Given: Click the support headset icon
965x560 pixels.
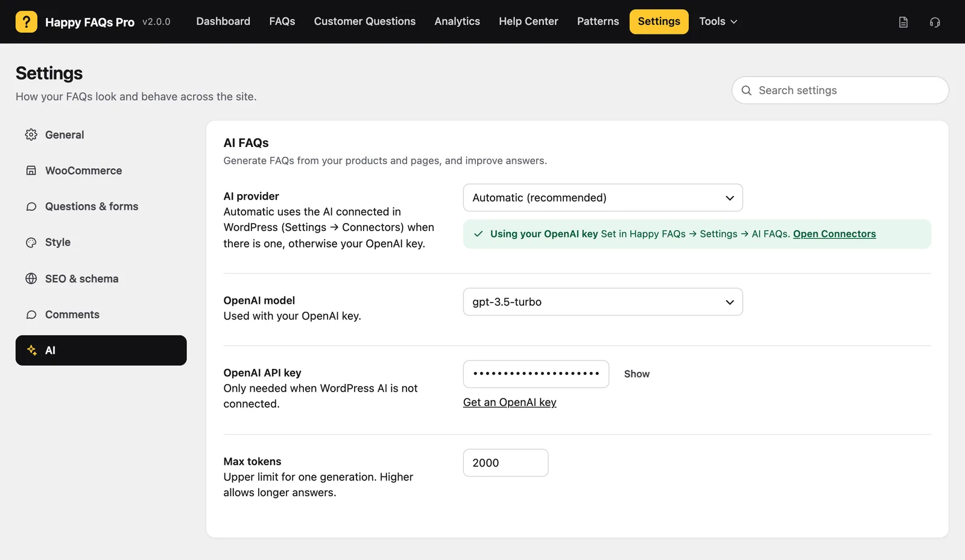Looking at the screenshot, I should coord(935,22).
